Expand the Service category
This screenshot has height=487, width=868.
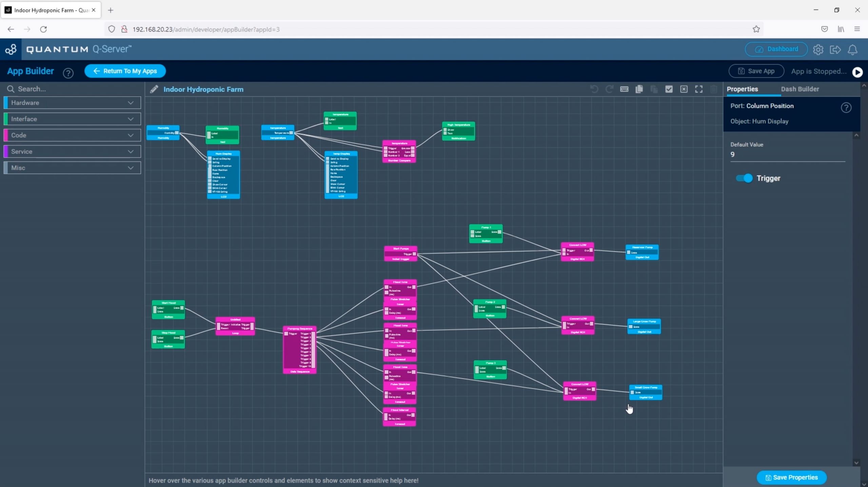pyautogui.click(x=72, y=152)
